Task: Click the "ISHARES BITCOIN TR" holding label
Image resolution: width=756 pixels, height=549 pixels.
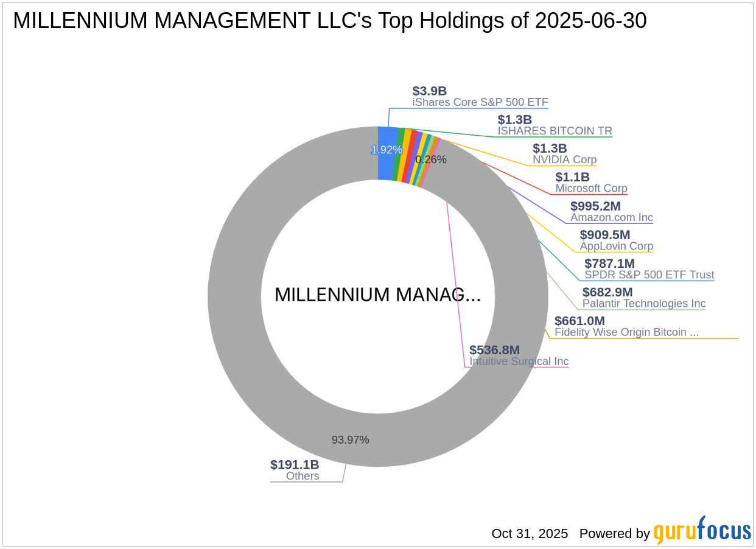Action: tap(555, 131)
